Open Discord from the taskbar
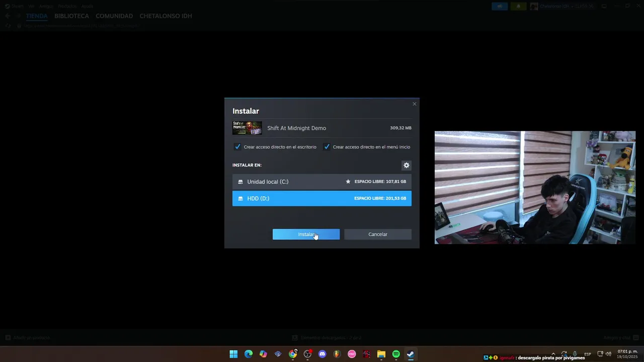This screenshot has height=362, width=644. click(x=323, y=354)
